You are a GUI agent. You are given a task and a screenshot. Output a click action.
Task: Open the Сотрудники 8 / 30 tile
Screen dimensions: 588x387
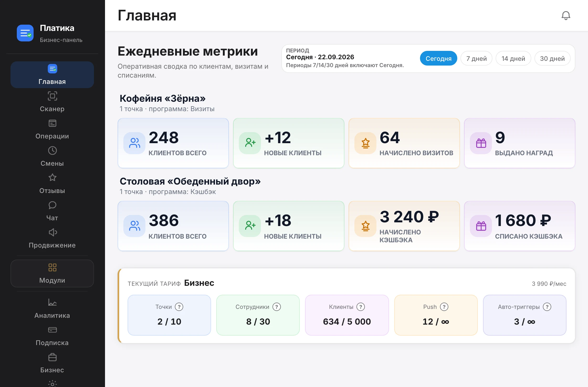click(x=258, y=315)
